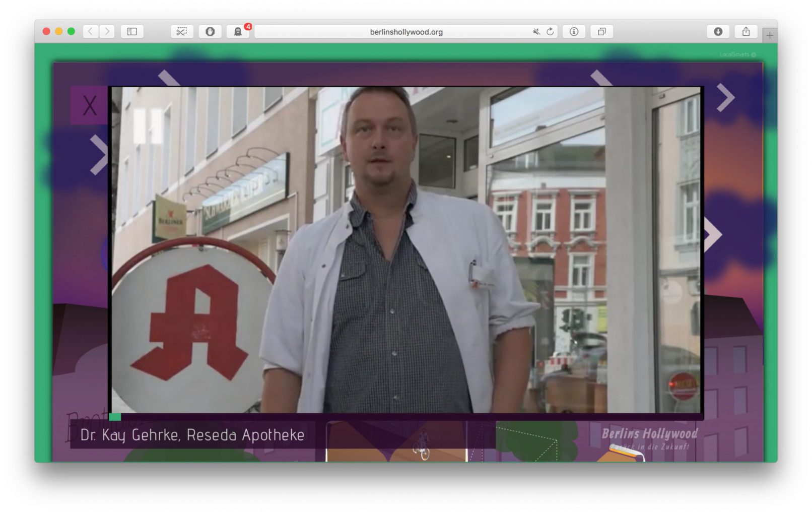Pause the video with the pause icon
Viewport: 812px width, 512px height.
(148, 126)
